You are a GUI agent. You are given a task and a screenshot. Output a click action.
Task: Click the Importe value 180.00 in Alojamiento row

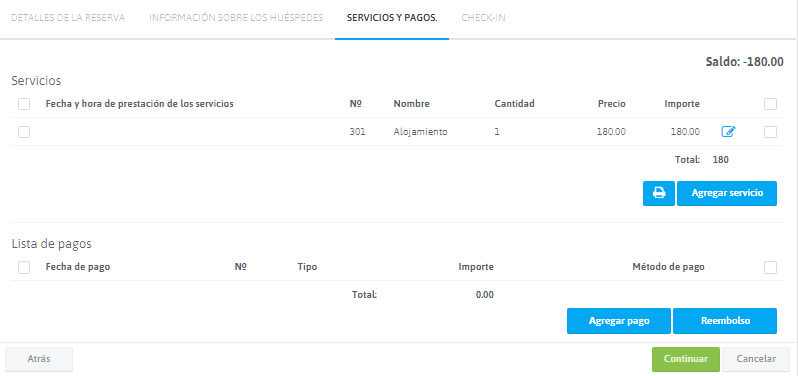tap(685, 132)
